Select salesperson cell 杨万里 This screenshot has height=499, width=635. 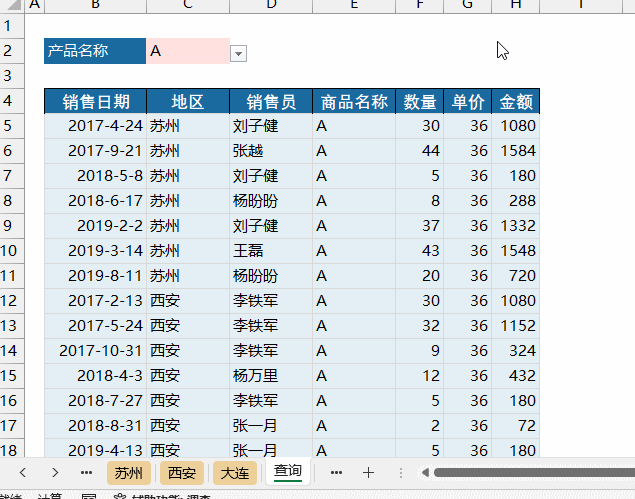pyautogui.click(x=271, y=376)
